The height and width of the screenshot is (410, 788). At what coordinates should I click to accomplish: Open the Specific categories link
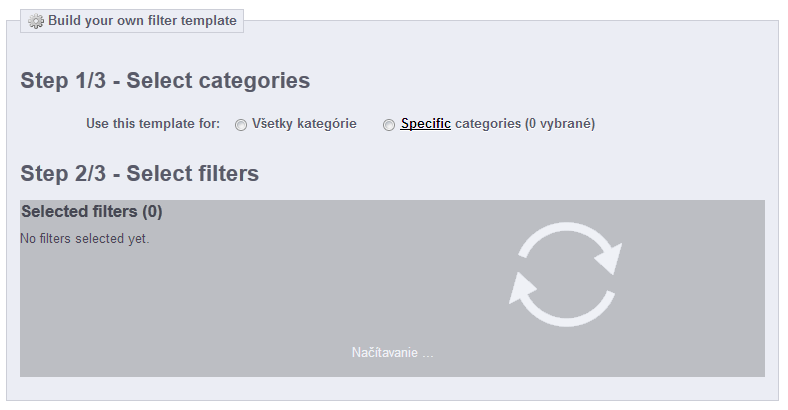tap(425, 124)
